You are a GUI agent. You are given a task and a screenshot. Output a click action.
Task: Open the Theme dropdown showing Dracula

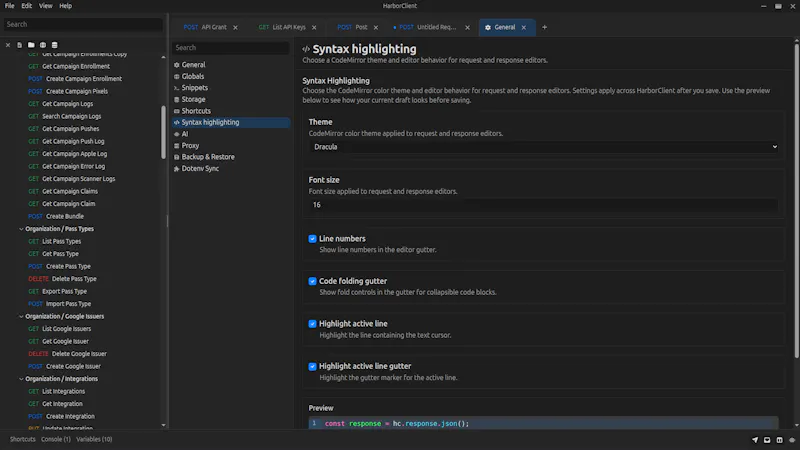click(543, 147)
